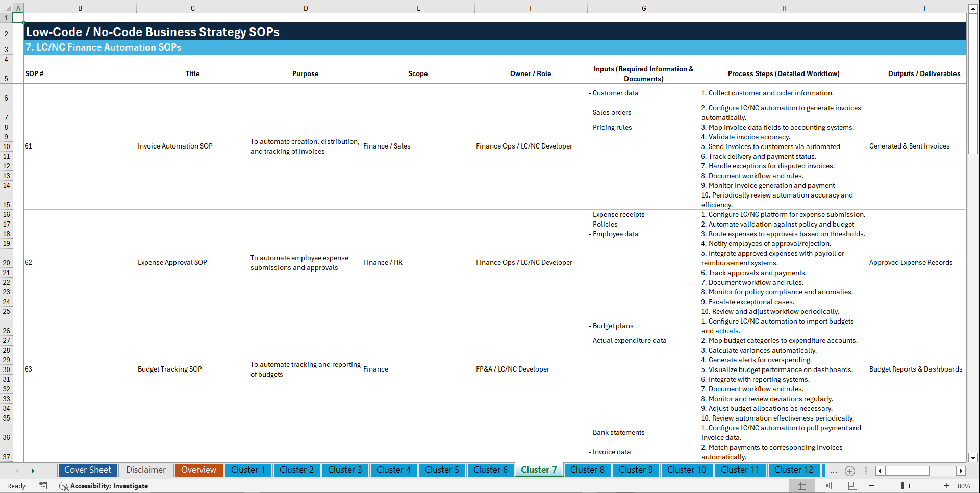Click the Zoom In plus icon
Viewport: 980px width, 493px height.
[947, 486]
